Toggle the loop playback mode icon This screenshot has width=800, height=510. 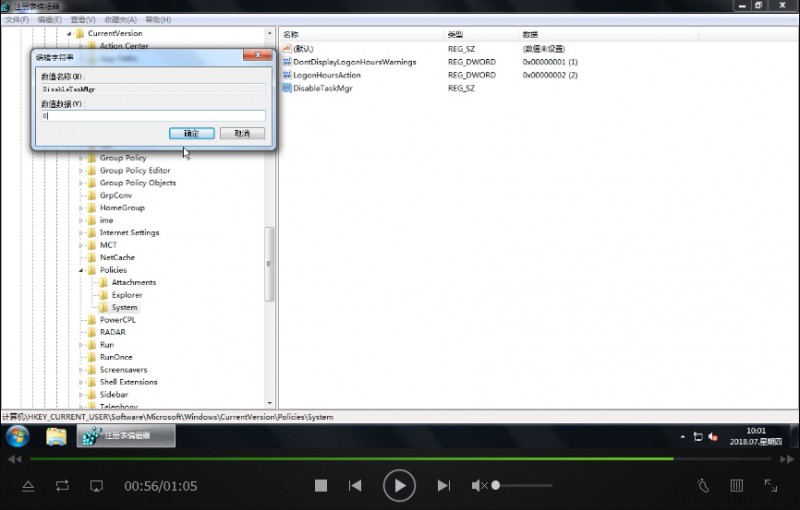(x=62, y=486)
